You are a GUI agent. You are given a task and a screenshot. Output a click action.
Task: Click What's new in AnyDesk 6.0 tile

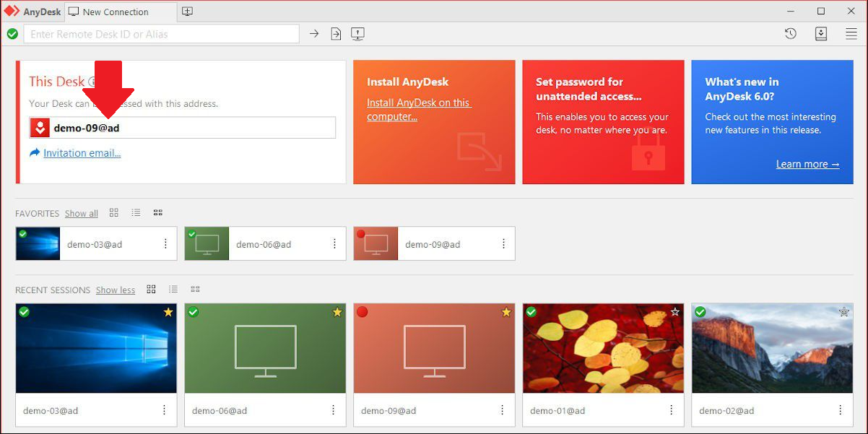[772, 122]
